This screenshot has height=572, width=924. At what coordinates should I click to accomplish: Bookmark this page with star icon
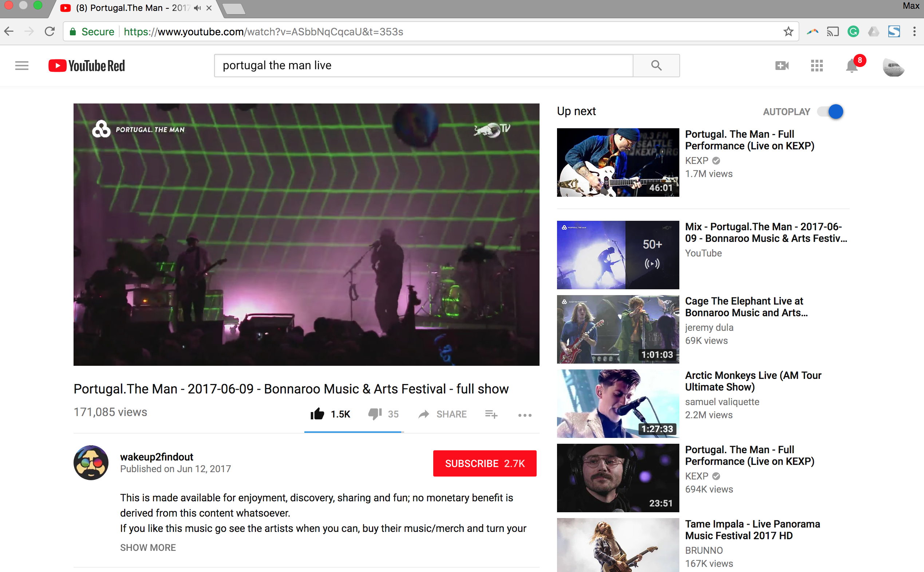(x=788, y=31)
